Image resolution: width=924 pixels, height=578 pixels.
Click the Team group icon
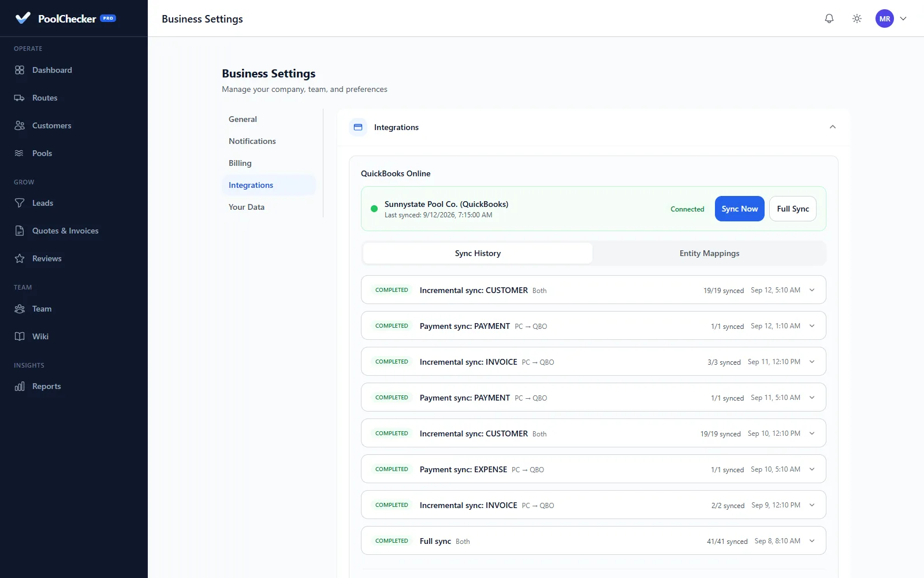(x=20, y=309)
